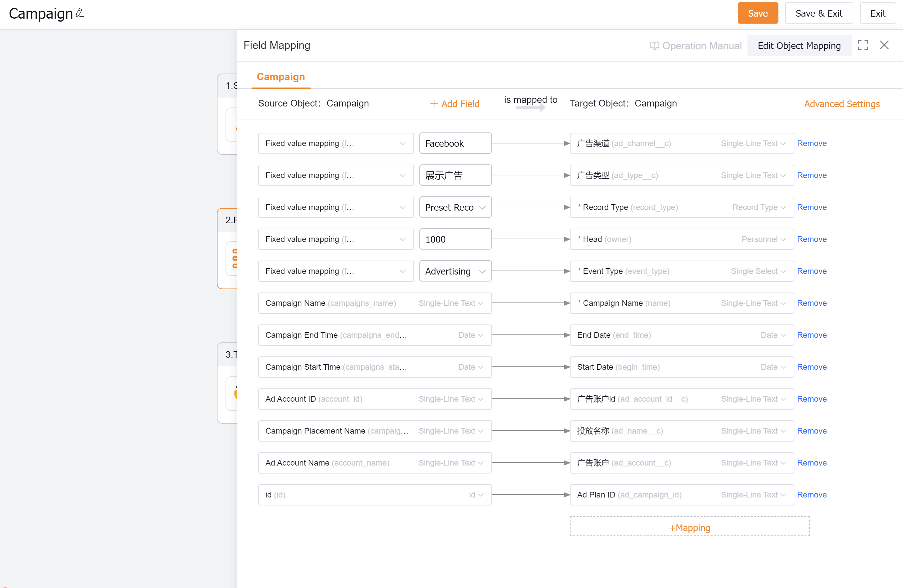Click the Facebook fixed value input field

[x=455, y=144]
